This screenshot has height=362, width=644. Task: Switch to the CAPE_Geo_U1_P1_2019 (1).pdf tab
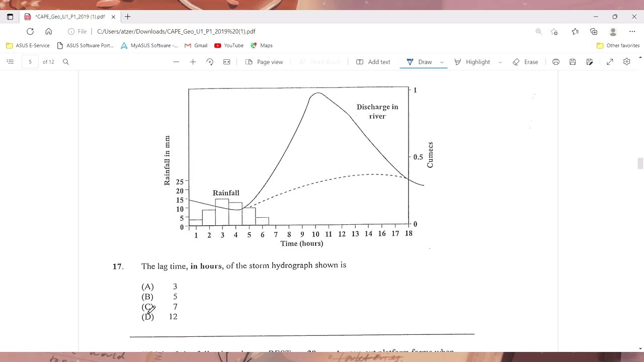click(69, 17)
